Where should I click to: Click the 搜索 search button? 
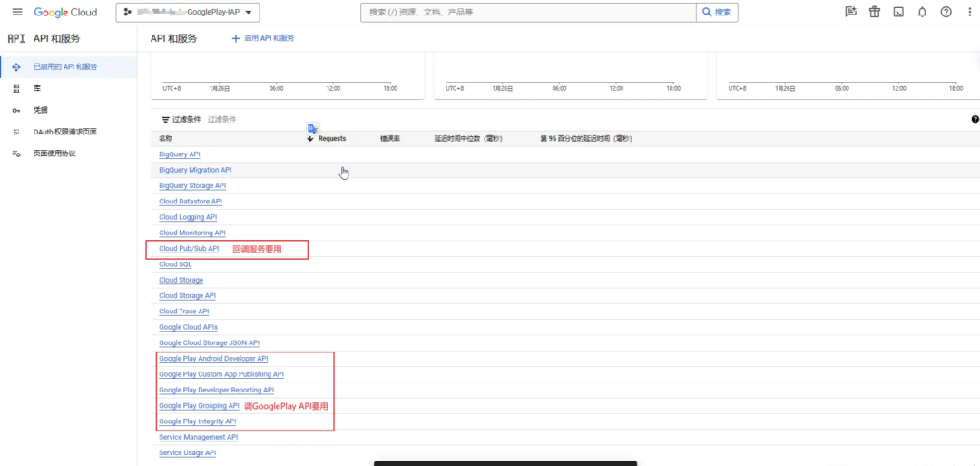(x=717, y=12)
